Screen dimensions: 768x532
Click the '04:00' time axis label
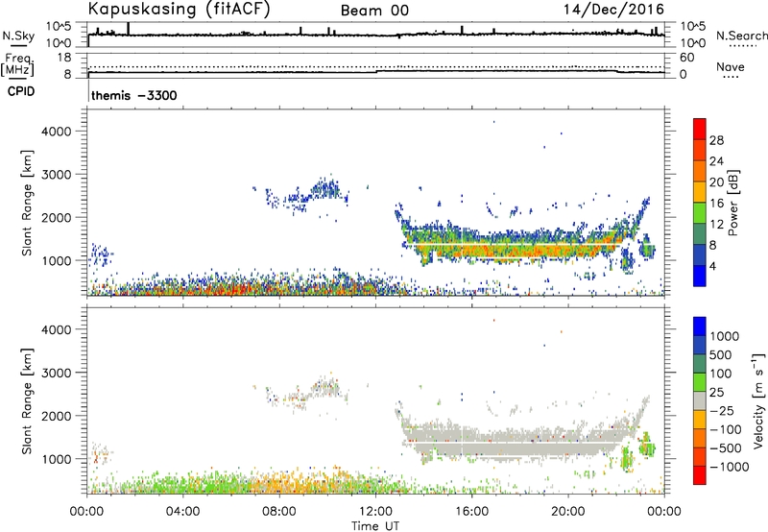(x=182, y=512)
